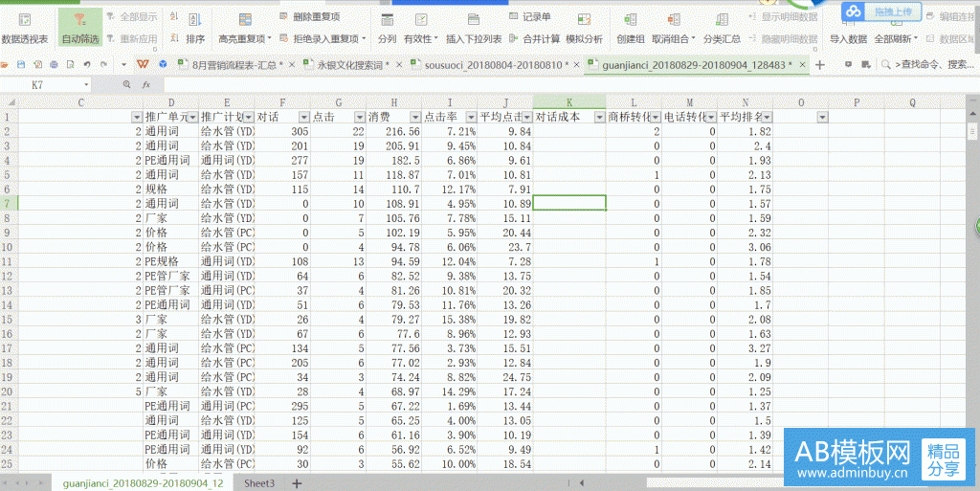Click 插入下拉列表 insert dropdown list

(x=474, y=28)
